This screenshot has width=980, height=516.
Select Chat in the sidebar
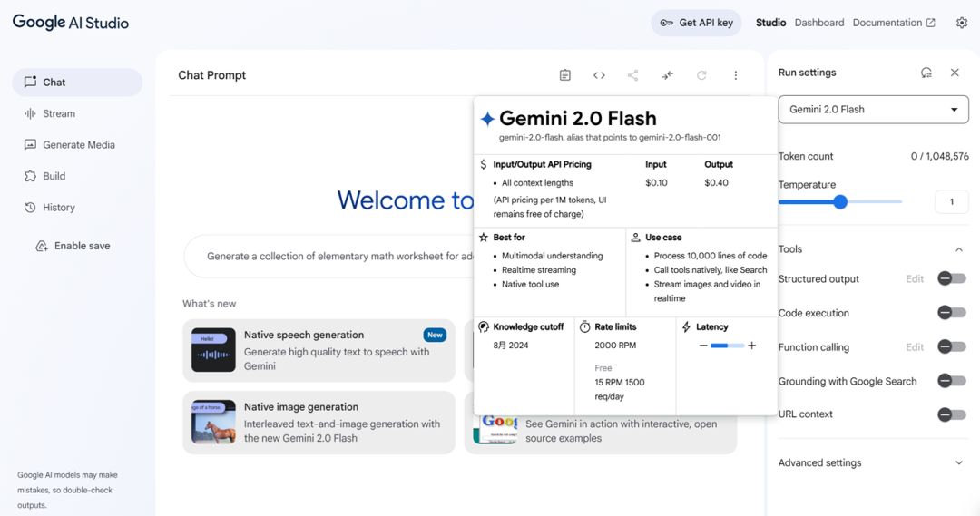point(77,83)
